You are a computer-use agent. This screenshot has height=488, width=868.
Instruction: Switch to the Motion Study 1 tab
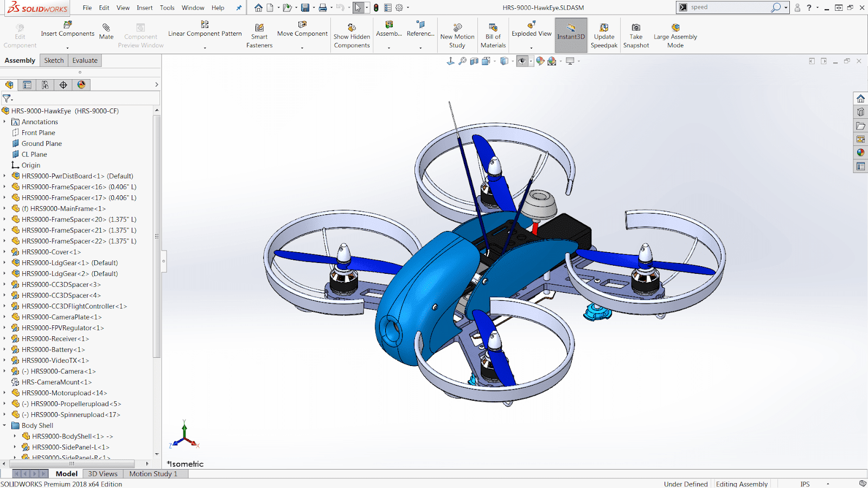coord(154,473)
